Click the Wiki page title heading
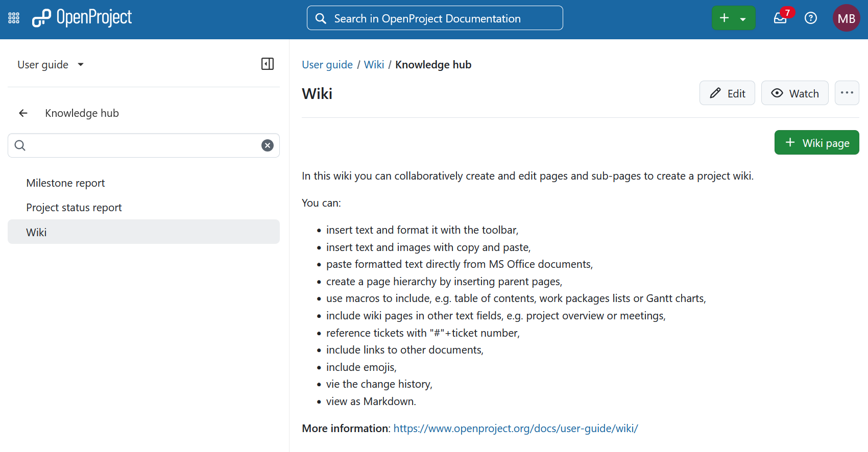 [x=317, y=94]
